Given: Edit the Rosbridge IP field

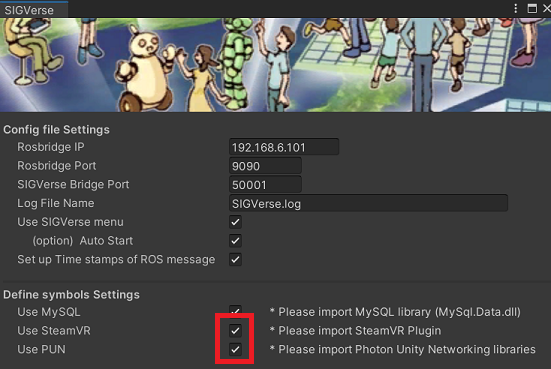Looking at the screenshot, I should pyautogui.click(x=284, y=147).
